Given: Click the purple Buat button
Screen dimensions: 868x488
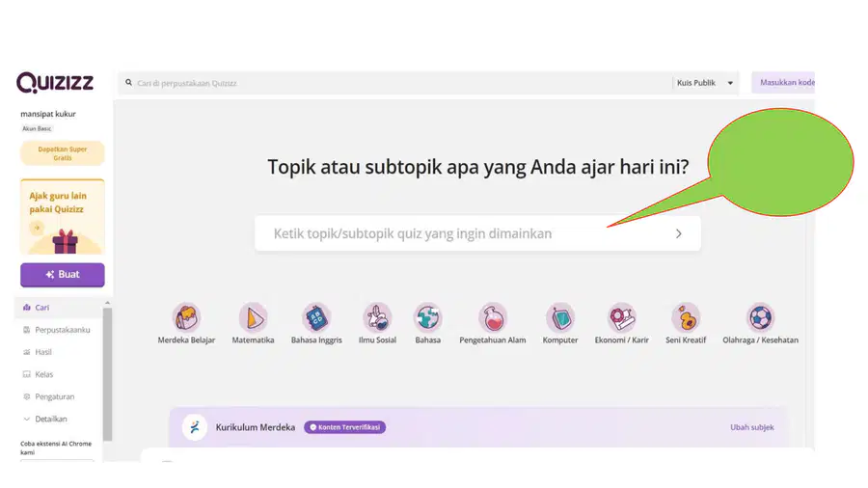Looking at the screenshot, I should [63, 275].
